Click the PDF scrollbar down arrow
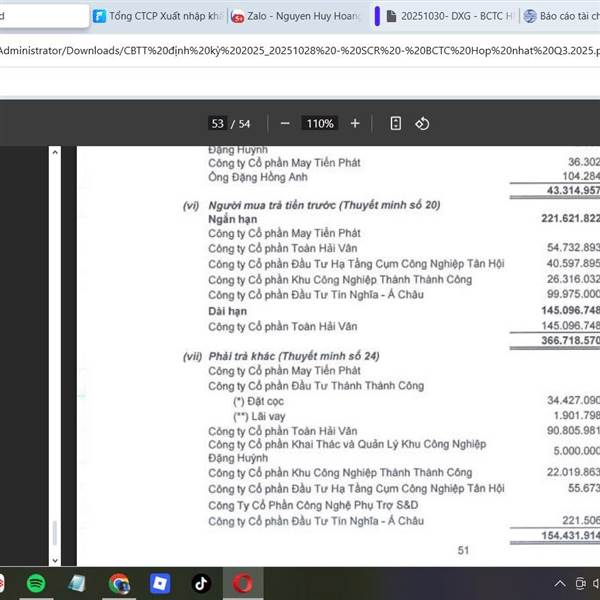600x600 pixels. tap(55, 561)
